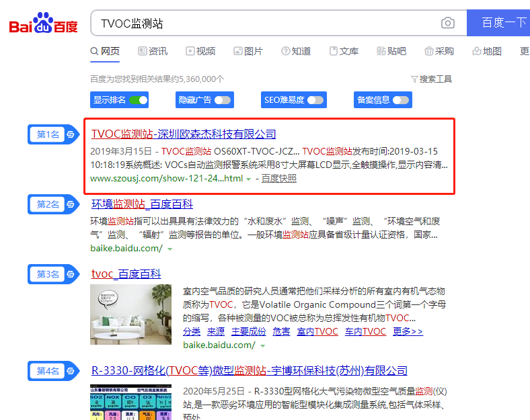Open the 危害 sublink
The image size is (530, 420).
(x=281, y=331)
